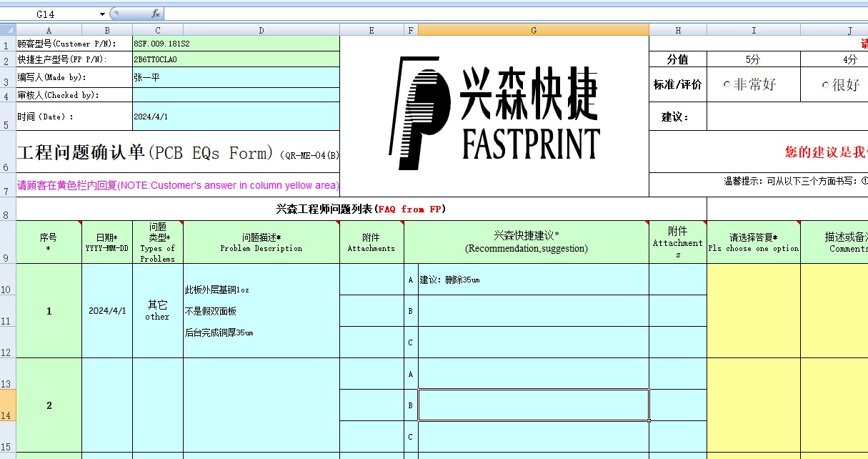Click the author cell 张一平
This screenshot has height=459, width=868.
pos(236,77)
